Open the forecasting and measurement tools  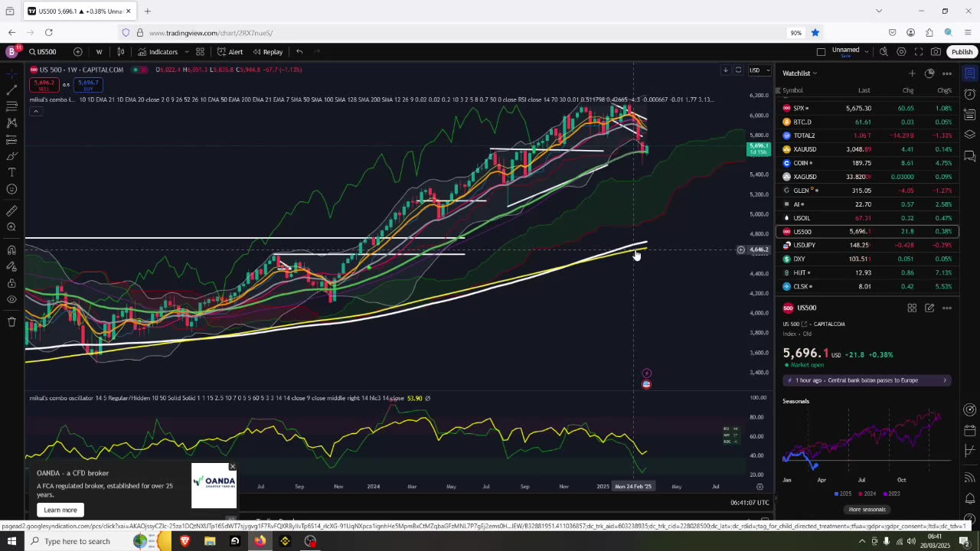(x=11, y=139)
